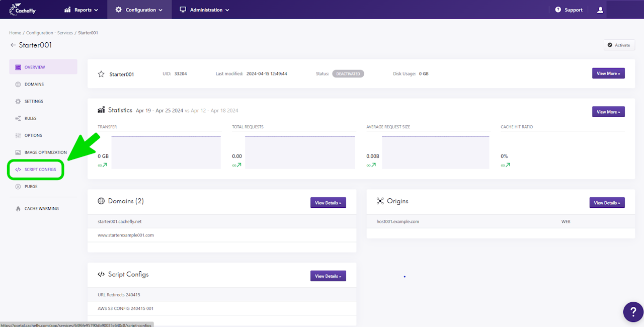Click the Image Optimization sidebar icon

(x=18, y=152)
